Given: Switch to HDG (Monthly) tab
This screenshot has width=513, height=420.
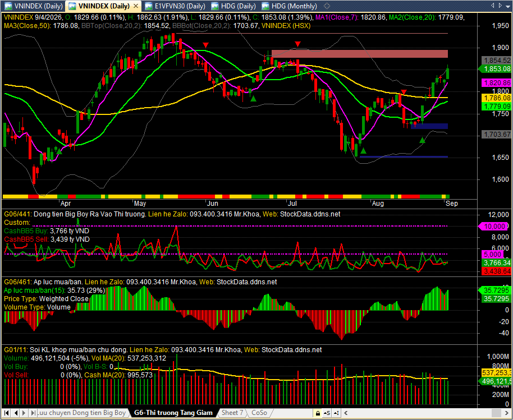Looking at the screenshot, I should (x=290, y=6).
